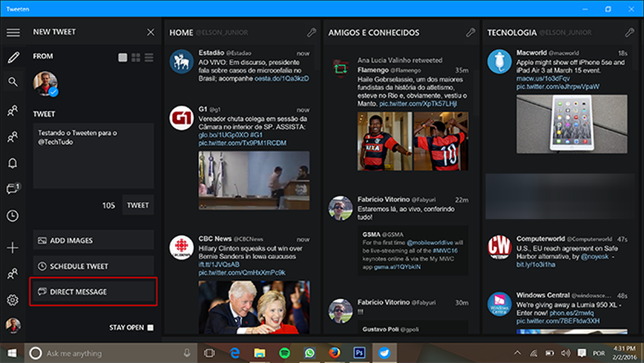
Task: Open the macw.us link in Macworld tweet
Action: pos(543,79)
